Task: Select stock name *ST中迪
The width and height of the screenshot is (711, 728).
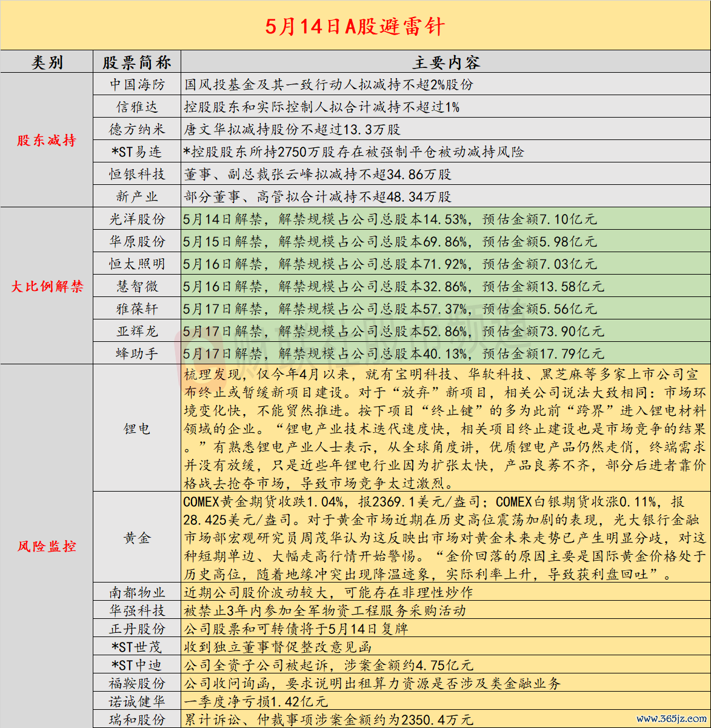Action: [137, 665]
